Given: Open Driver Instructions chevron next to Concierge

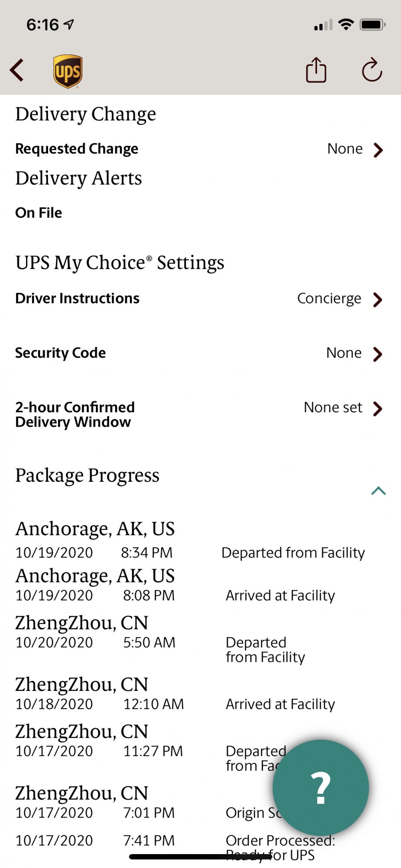Looking at the screenshot, I should pyautogui.click(x=378, y=299).
